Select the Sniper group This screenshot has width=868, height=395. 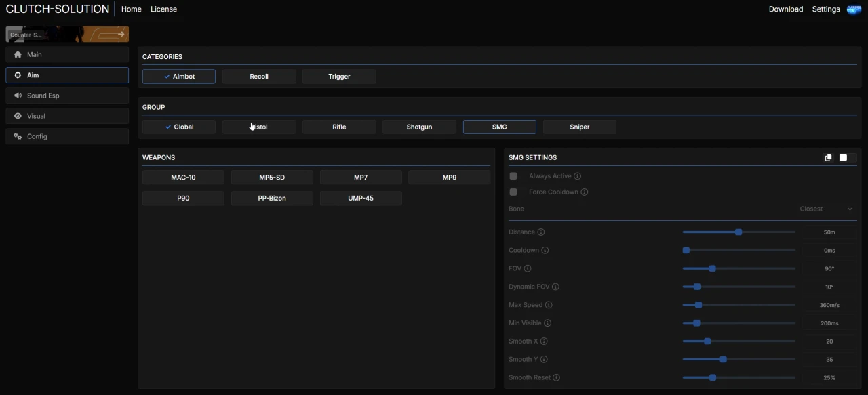click(x=580, y=127)
